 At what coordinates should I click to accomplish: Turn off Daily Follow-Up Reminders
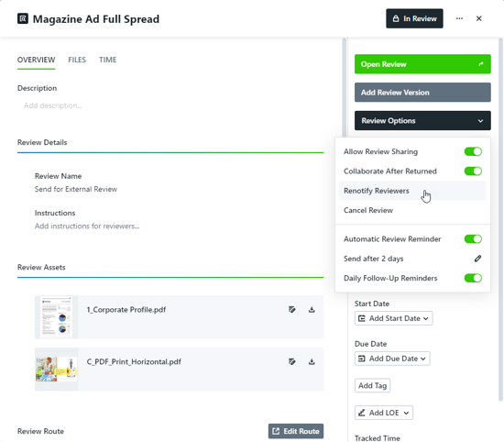[x=473, y=278]
